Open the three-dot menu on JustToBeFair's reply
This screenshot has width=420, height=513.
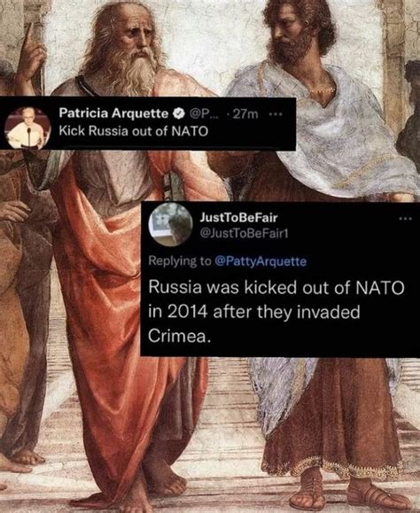405,218
